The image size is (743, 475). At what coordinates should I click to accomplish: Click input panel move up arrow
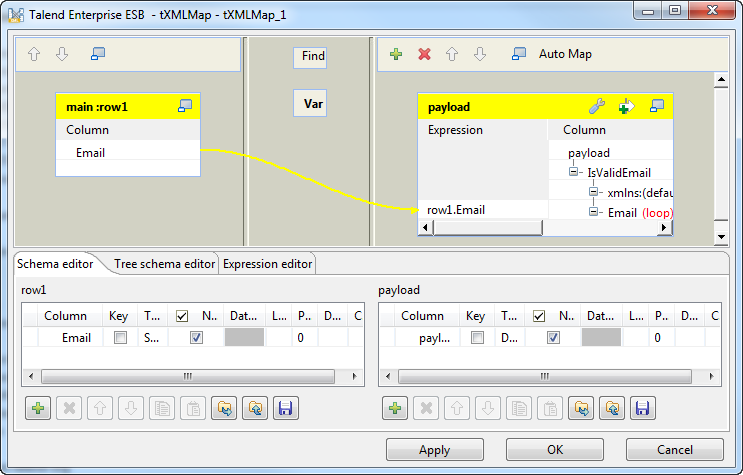coord(34,54)
